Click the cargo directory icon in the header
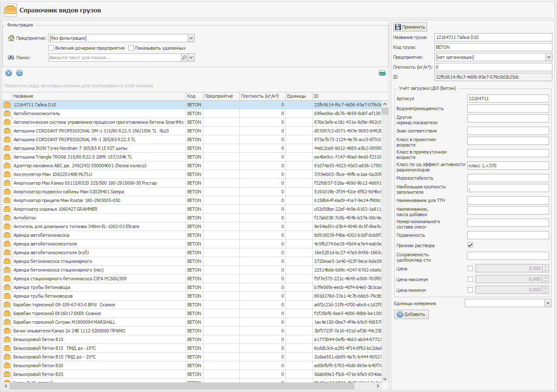Viewport: 557px width, 392px height. pyautogui.click(x=10, y=10)
